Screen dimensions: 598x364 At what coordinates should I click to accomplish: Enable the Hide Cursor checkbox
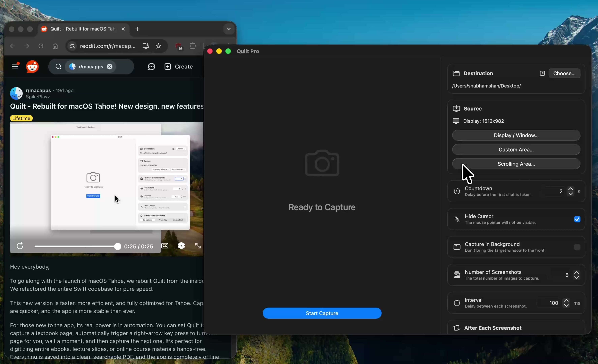click(x=577, y=219)
